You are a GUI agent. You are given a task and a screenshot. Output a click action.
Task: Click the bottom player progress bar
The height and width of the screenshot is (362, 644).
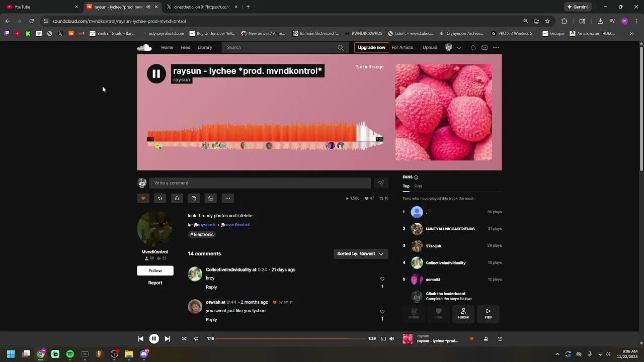[x=291, y=339]
